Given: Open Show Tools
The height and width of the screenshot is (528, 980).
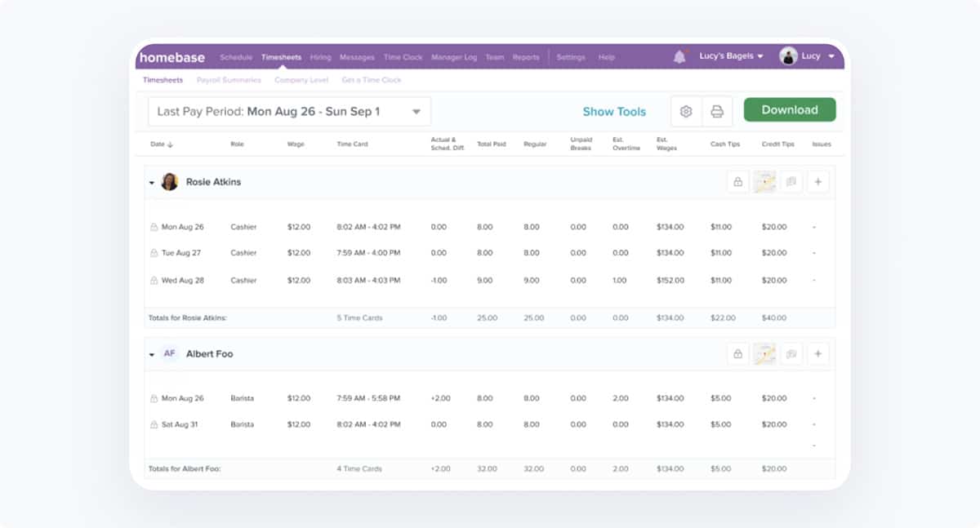Looking at the screenshot, I should pyautogui.click(x=614, y=111).
